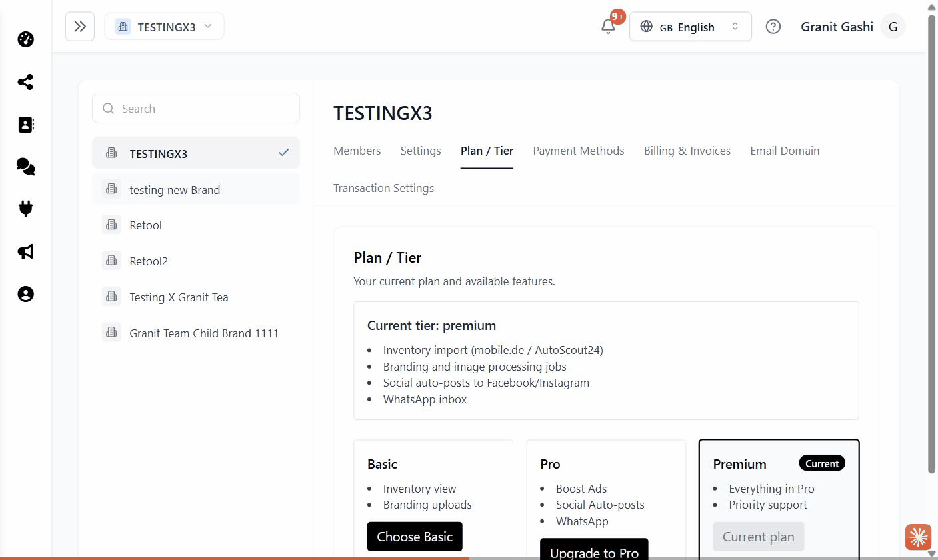Open the Transaction Settings tab

pyautogui.click(x=383, y=188)
